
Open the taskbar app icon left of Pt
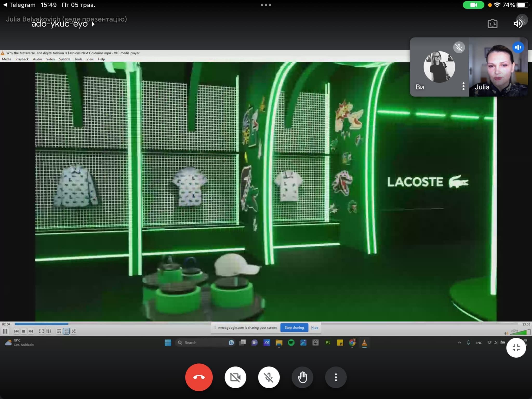[316, 343]
